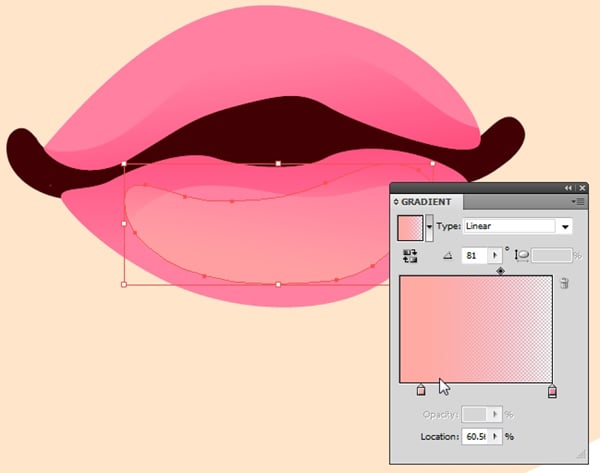This screenshot has height=473, width=600.
Task: Click the Delete Stop trash icon
Action: click(565, 284)
